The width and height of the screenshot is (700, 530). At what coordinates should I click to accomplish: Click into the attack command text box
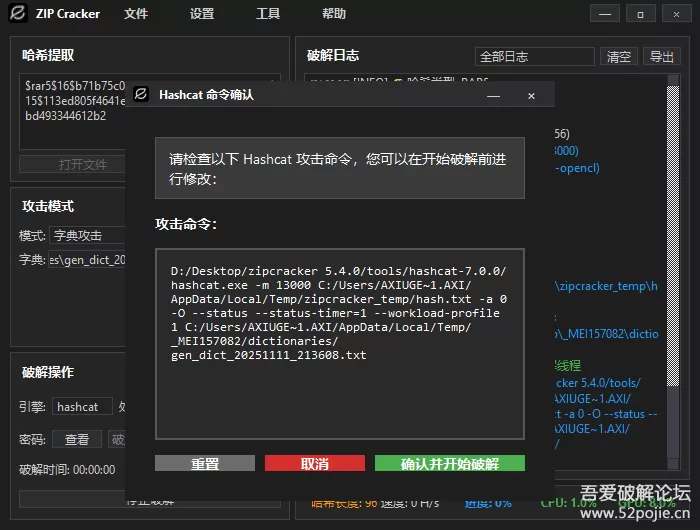(x=340, y=344)
